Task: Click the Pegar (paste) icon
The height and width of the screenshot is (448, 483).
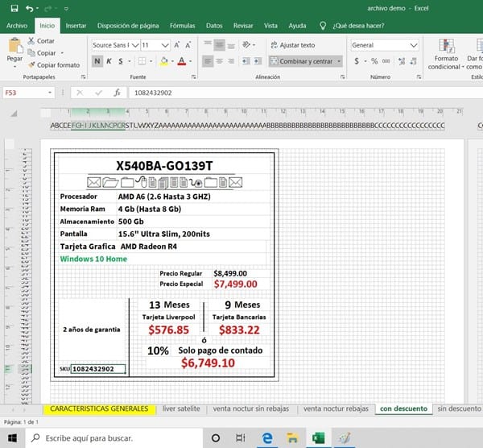Action: (14, 47)
